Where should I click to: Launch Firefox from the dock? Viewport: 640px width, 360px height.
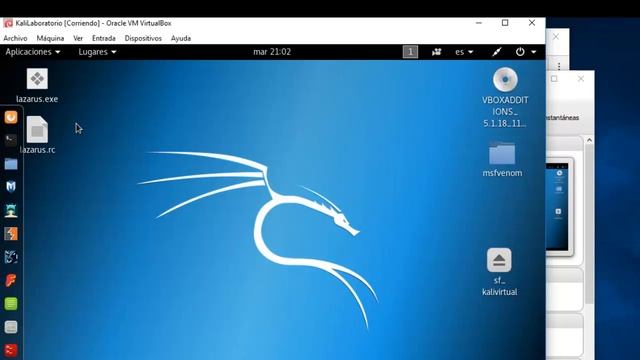11,117
